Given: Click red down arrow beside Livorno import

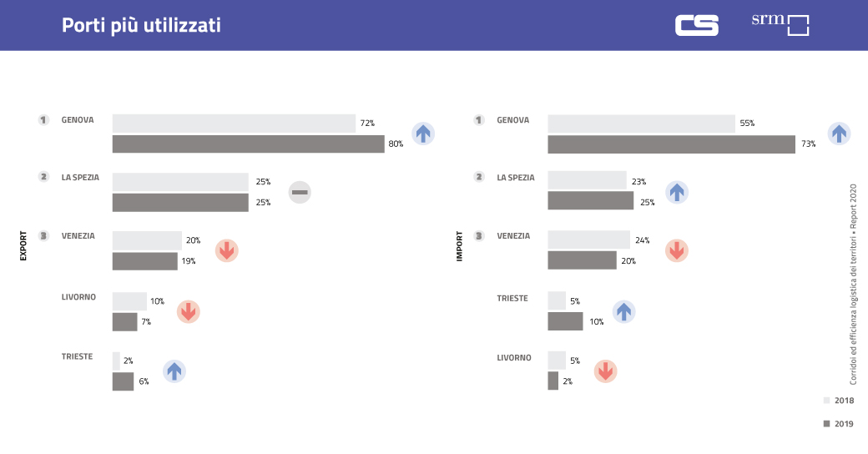Looking at the screenshot, I should (x=605, y=371).
